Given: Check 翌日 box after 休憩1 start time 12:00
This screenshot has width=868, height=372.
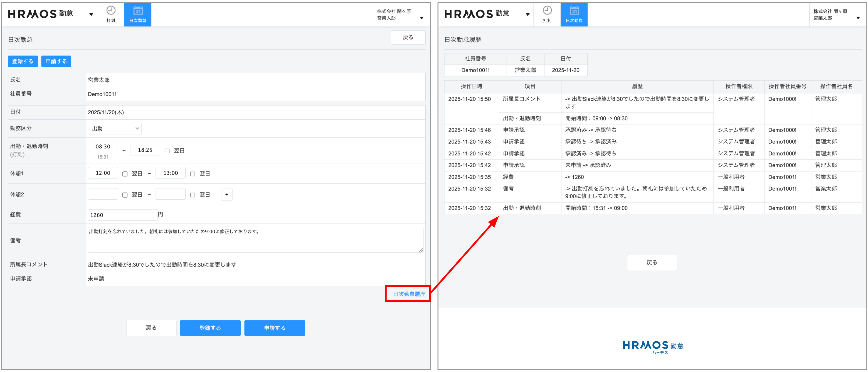Looking at the screenshot, I should pyautogui.click(x=125, y=174).
